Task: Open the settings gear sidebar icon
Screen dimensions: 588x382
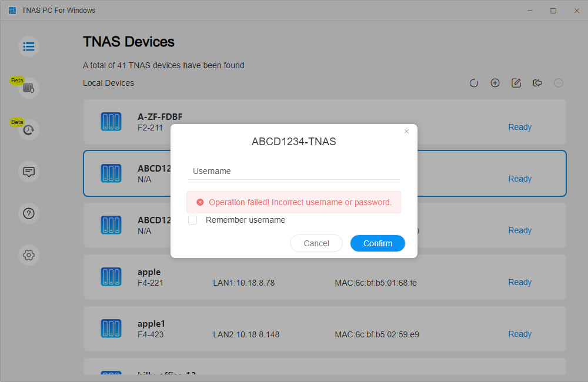Action: point(29,255)
